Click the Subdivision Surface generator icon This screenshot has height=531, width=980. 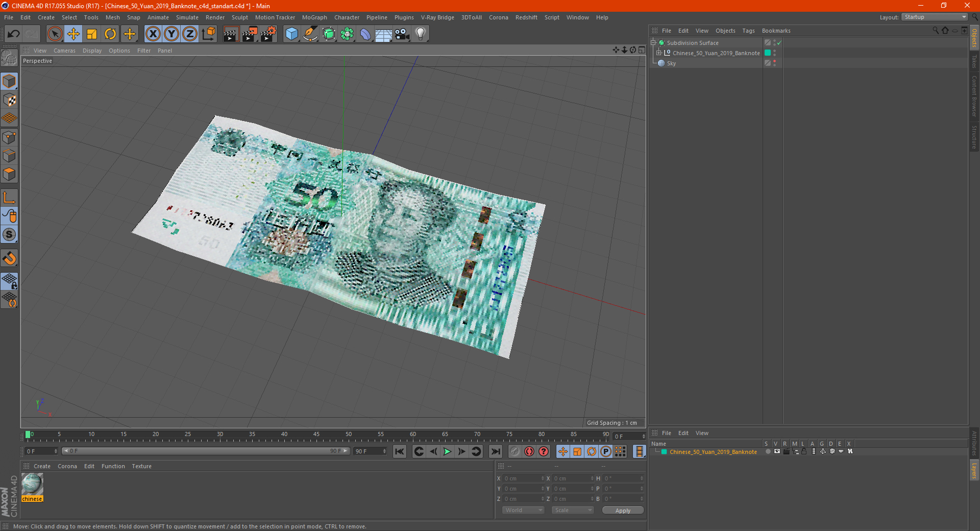click(329, 34)
